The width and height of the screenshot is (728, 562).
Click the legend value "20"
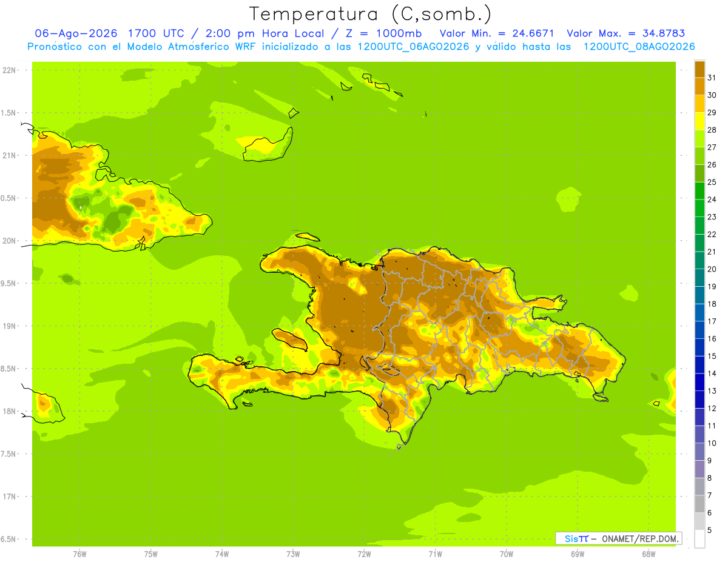point(712,269)
